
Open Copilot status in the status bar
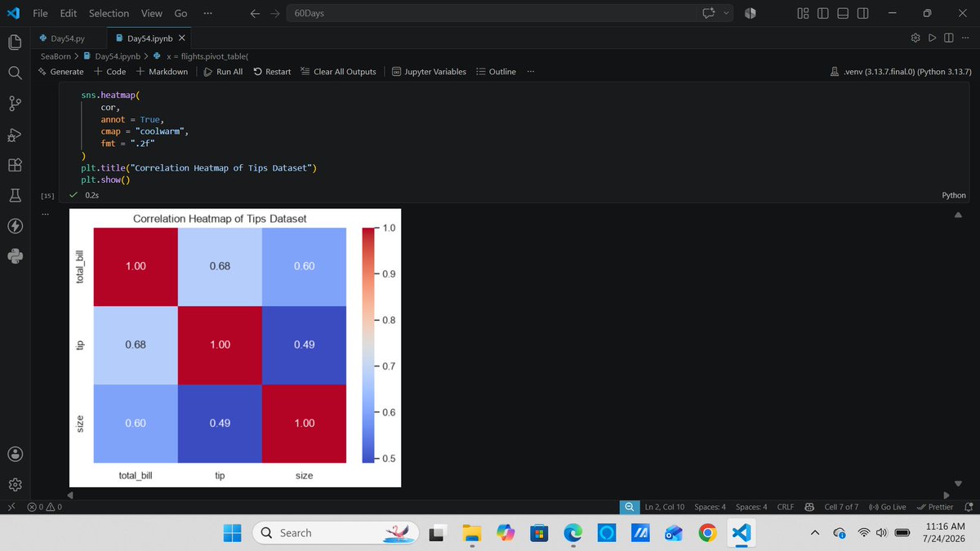pyautogui.click(x=808, y=507)
